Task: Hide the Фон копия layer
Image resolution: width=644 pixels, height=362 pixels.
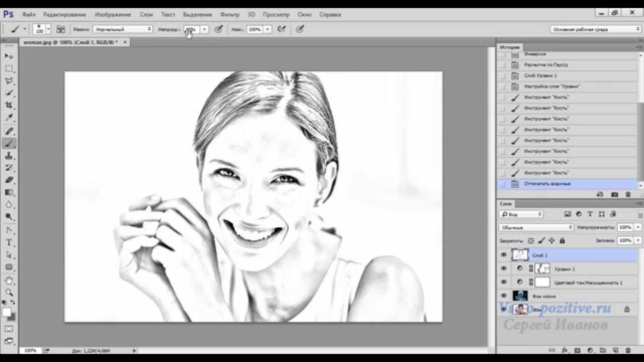Action: [504, 296]
